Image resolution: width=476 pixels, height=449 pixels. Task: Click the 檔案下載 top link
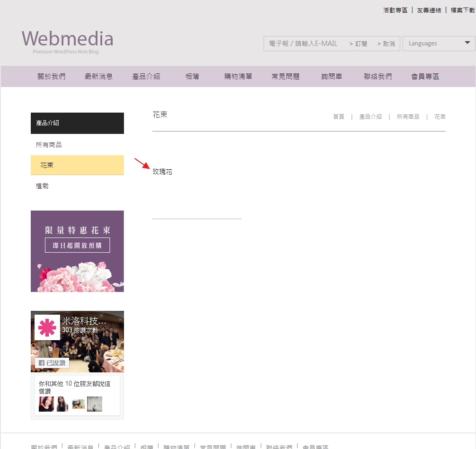(x=462, y=10)
